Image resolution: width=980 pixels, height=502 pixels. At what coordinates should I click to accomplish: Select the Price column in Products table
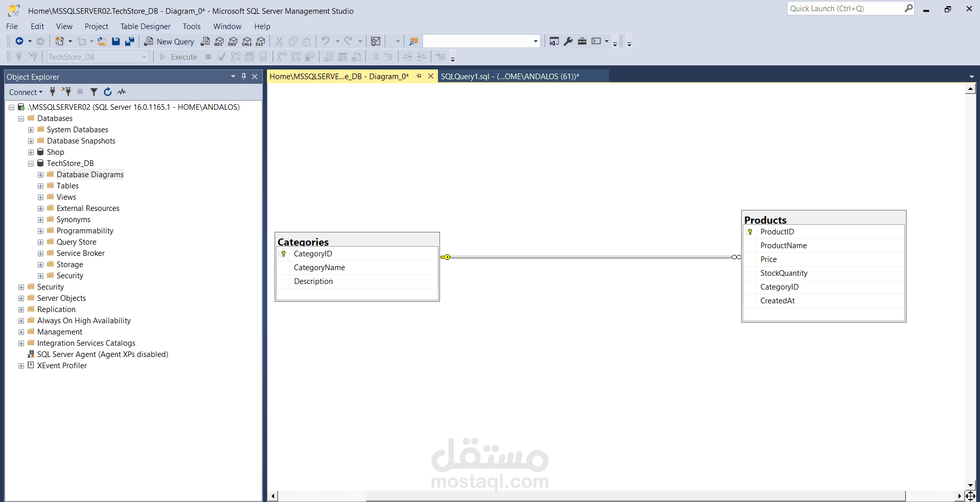[824, 259]
